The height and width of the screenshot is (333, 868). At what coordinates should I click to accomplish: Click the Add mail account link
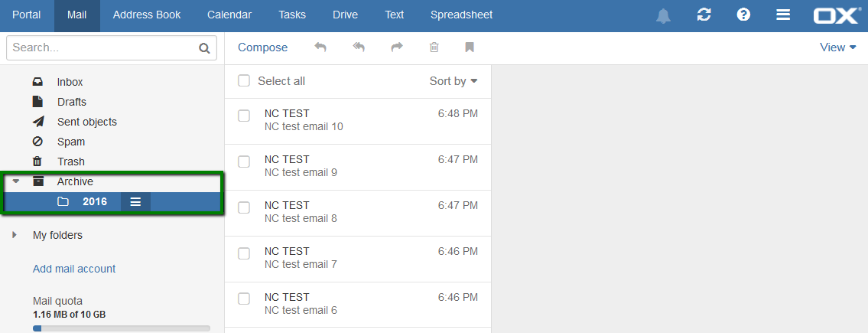[74, 269]
